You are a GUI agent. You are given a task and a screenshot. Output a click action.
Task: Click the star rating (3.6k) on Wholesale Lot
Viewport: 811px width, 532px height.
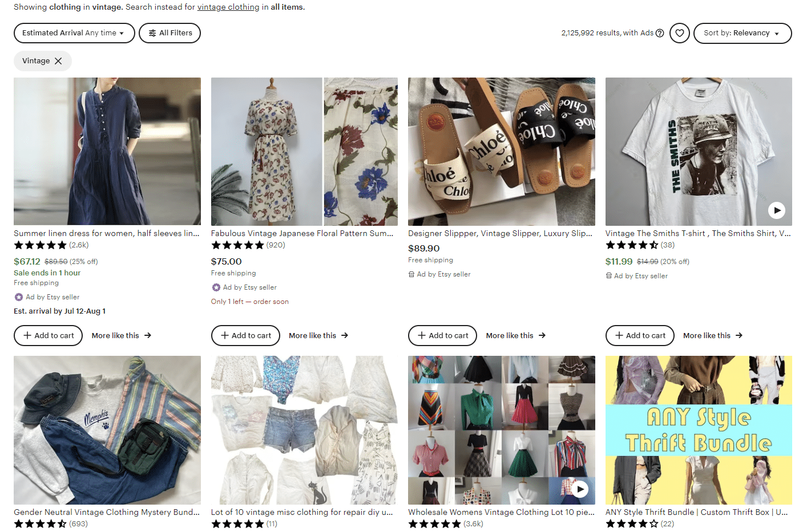coord(446,523)
